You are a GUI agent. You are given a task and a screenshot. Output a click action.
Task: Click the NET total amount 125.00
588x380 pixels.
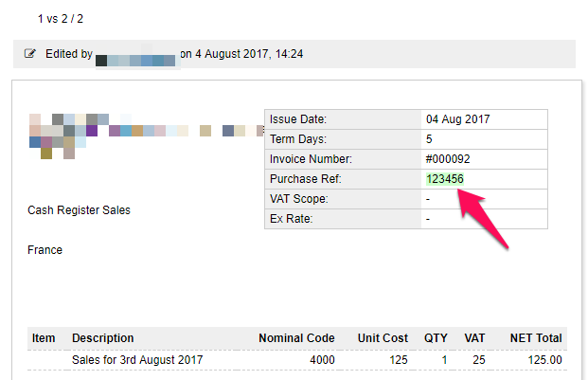(x=544, y=360)
